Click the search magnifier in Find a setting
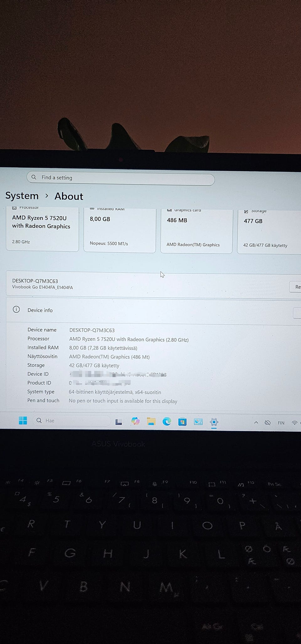 (34, 177)
